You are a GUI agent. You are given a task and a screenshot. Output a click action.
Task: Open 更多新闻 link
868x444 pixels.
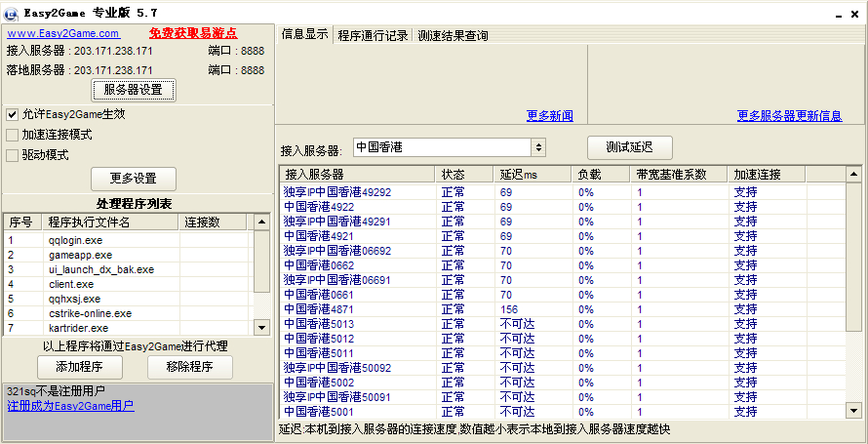pos(550,116)
